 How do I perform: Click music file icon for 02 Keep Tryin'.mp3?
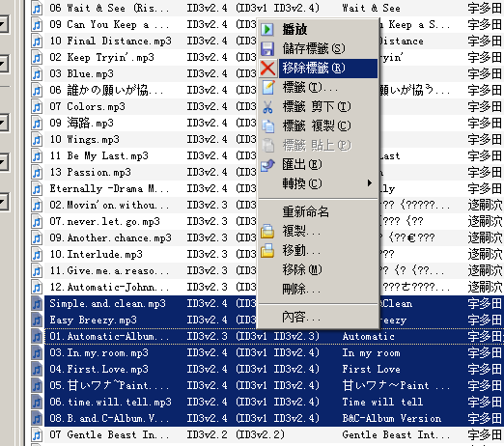click(x=37, y=57)
